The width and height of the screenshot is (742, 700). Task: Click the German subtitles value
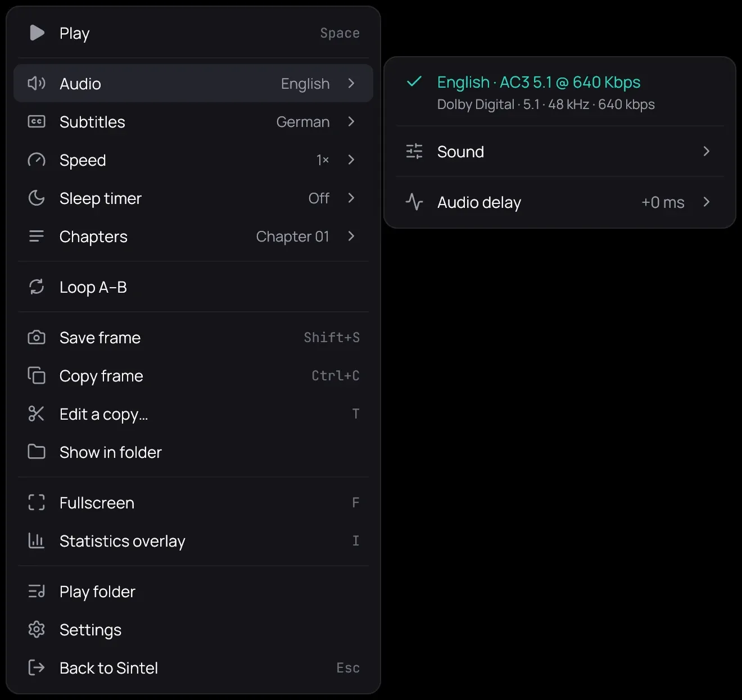point(303,121)
